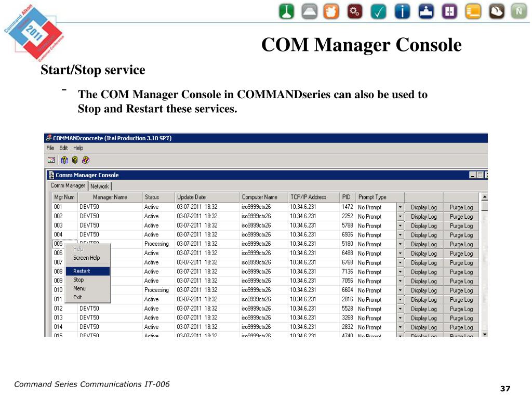Click Purge Log for manager 001

461,207
